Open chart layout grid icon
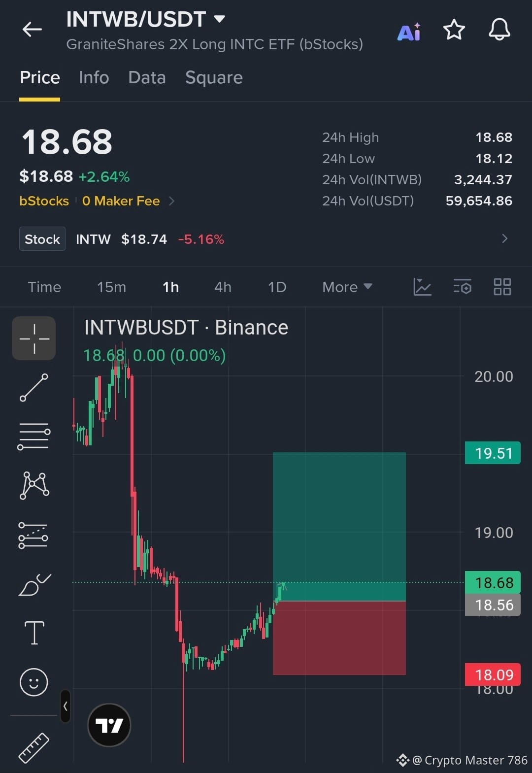The width and height of the screenshot is (532, 773). tap(502, 287)
